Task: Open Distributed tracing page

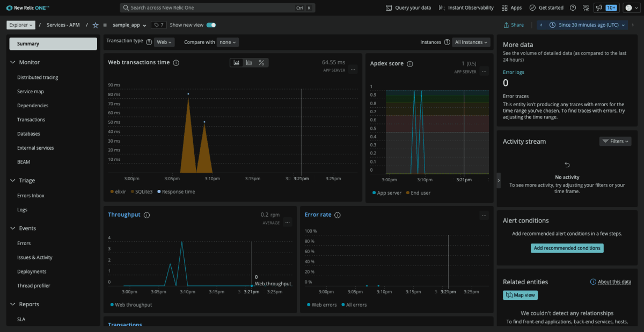Action: point(38,77)
